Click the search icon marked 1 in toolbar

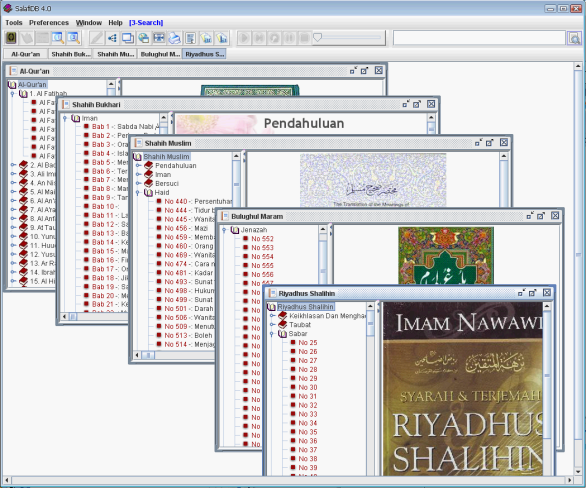[58, 38]
